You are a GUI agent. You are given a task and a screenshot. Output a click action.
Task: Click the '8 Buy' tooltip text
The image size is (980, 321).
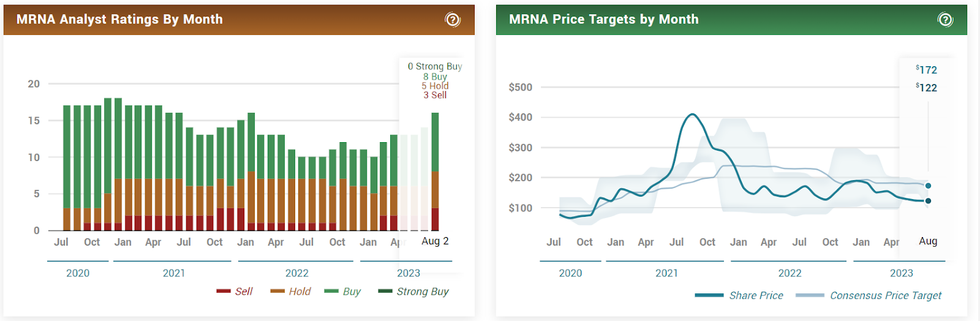[x=435, y=77]
